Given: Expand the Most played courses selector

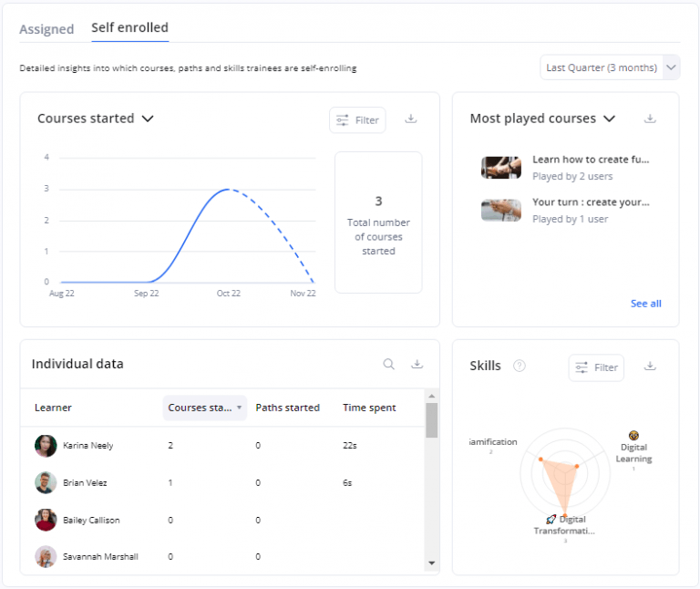Looking at the screenshot, I should pos(610,119).
